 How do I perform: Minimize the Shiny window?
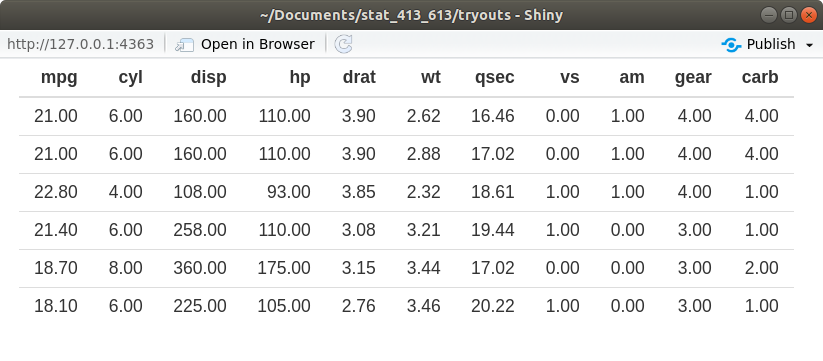click(769, 15)
